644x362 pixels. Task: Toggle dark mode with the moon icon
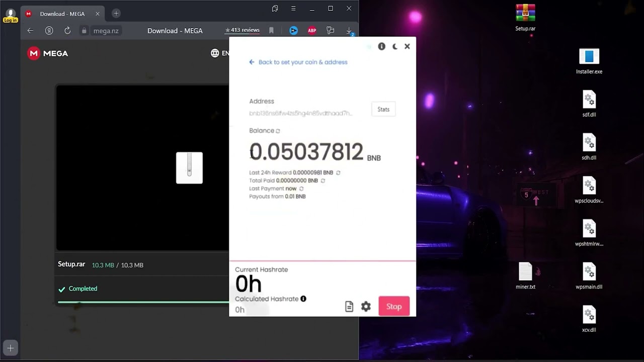coord(394,46)
